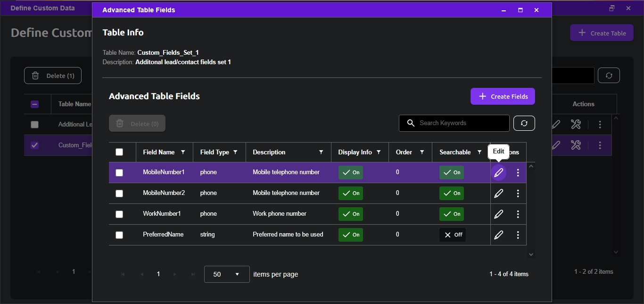Screen dimensions: 644x304
Task: Maximize the Advanced Table Fields dialog
Action: point(520,10)
